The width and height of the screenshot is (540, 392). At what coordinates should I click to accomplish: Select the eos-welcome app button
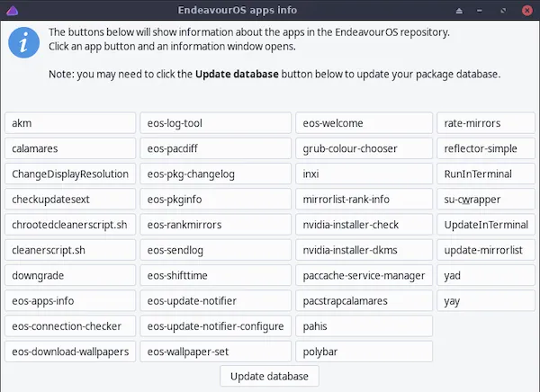point(364,123)
